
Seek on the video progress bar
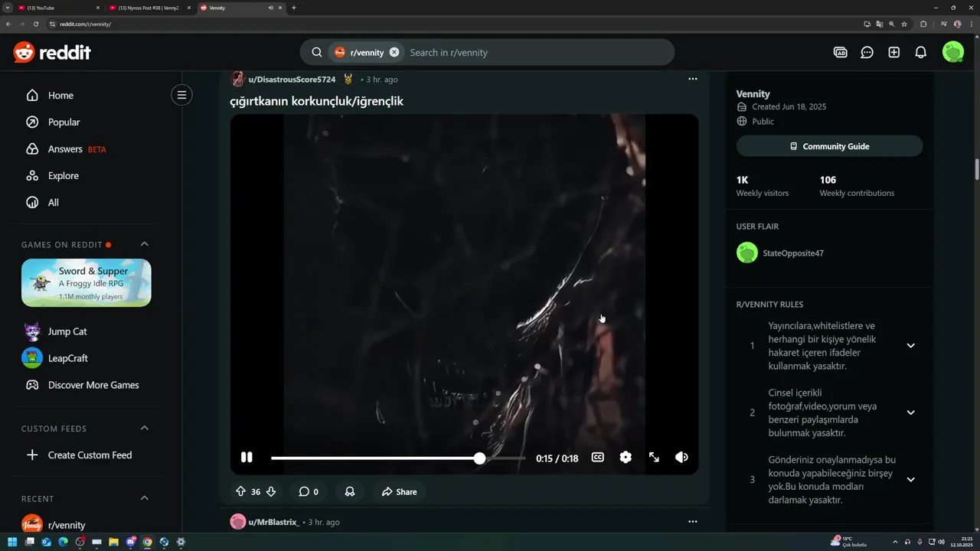pos(398,458)
